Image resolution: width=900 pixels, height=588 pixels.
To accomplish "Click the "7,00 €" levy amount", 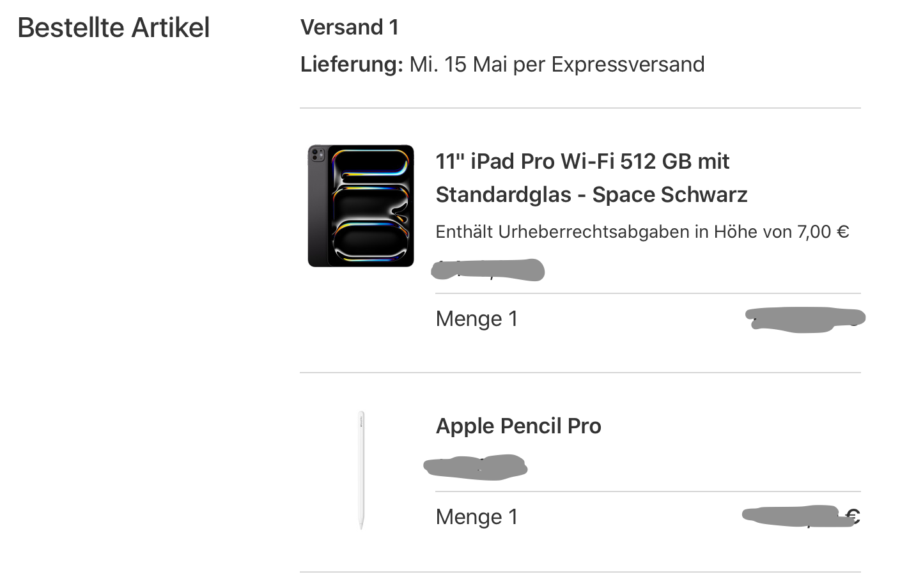I will tap(823, 232).
